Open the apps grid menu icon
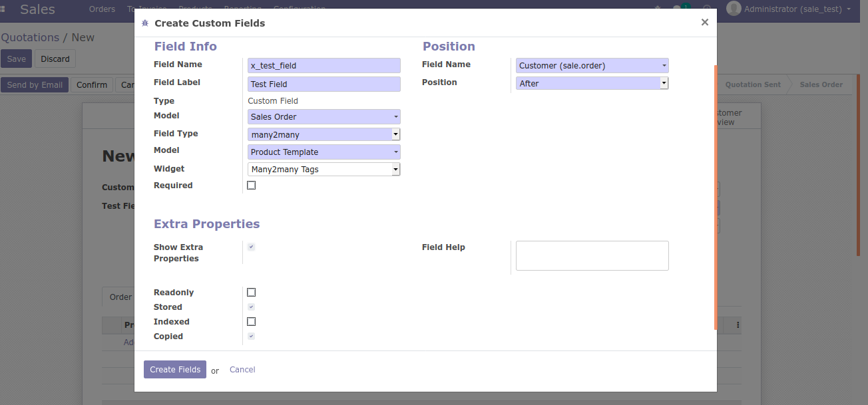Image resolution: width=868 pixels, height=405 pixels. point(3,9)
